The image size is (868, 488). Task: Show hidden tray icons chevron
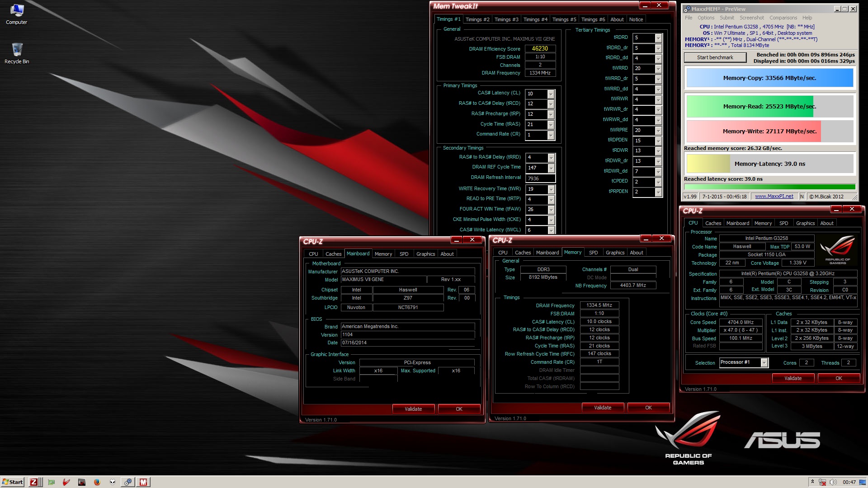tap(812, 482)
